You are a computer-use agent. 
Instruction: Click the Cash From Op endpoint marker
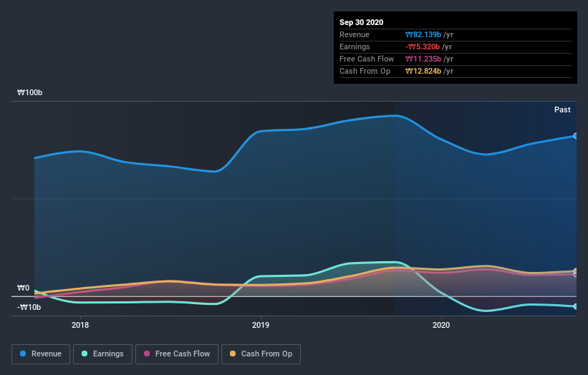(x=575, y=271)
